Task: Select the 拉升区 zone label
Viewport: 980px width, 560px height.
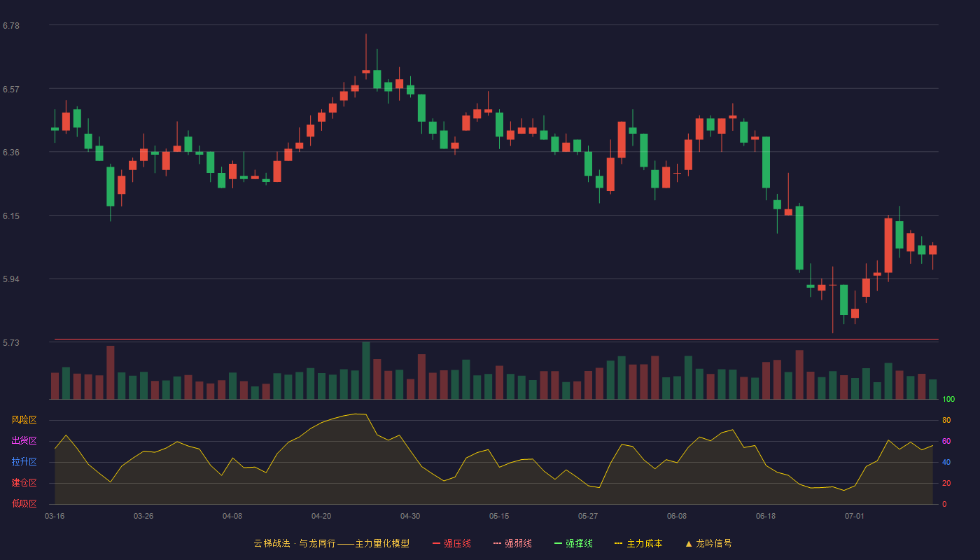Action: pyautogui.click(x=24, y=462)
